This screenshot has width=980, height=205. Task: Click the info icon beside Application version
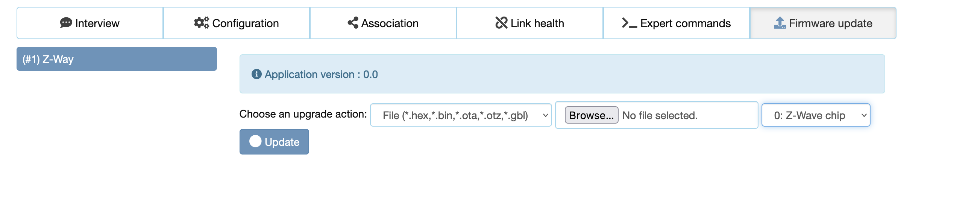(x=256, y=74)
